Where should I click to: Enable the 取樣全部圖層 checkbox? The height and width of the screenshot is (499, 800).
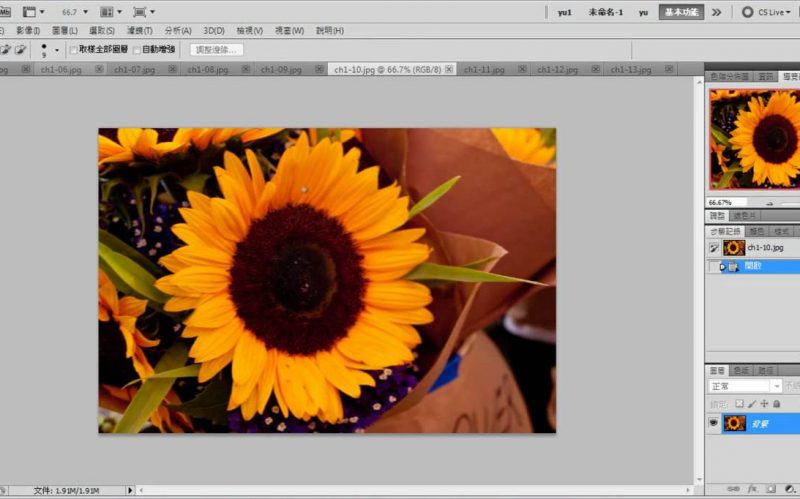click(x=74, y=49)
